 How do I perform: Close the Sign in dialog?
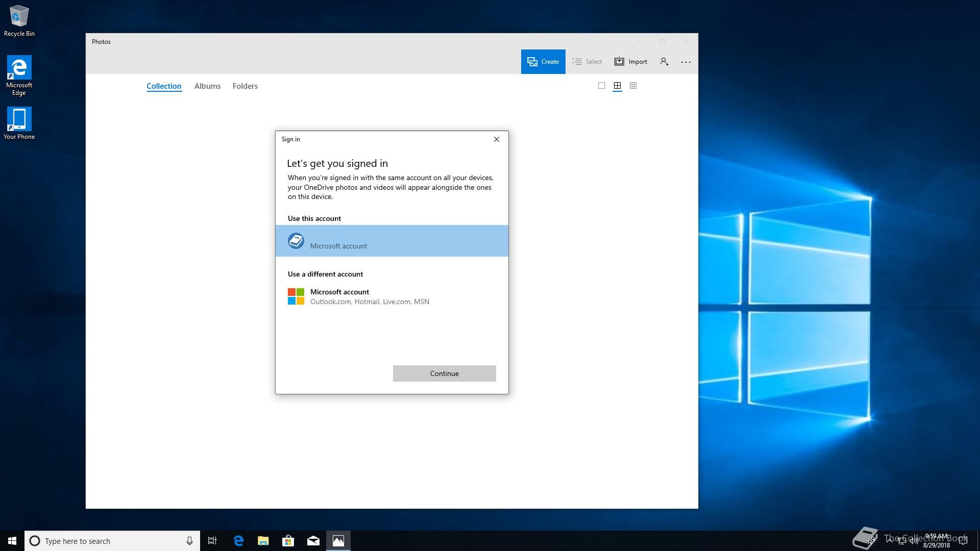[496, 139]
